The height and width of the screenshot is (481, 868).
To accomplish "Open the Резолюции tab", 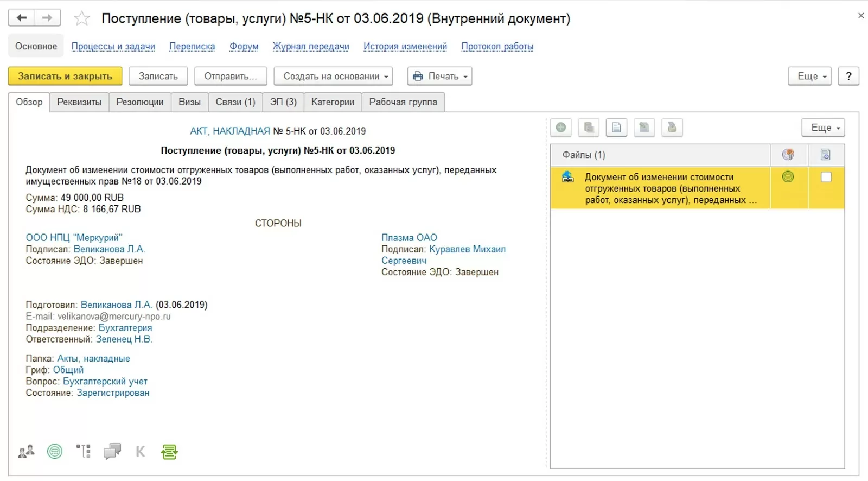I will [x=140, y=102].
